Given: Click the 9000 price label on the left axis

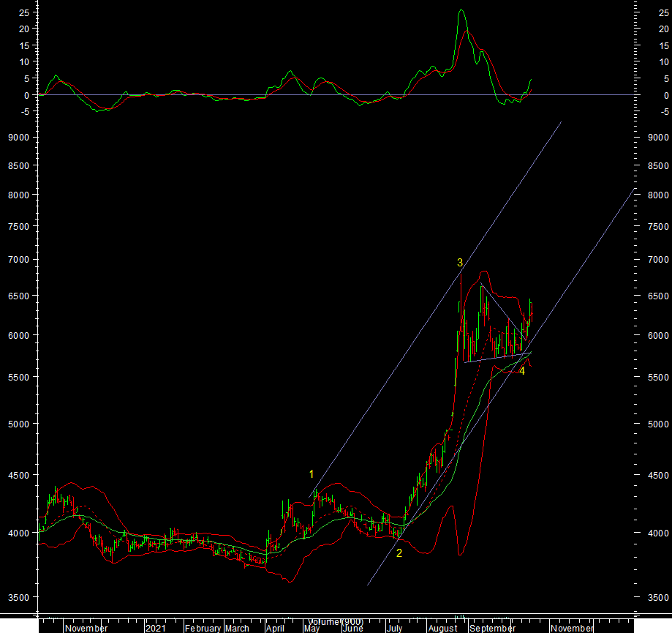Looking at the screenshot, I should [19, 138].
